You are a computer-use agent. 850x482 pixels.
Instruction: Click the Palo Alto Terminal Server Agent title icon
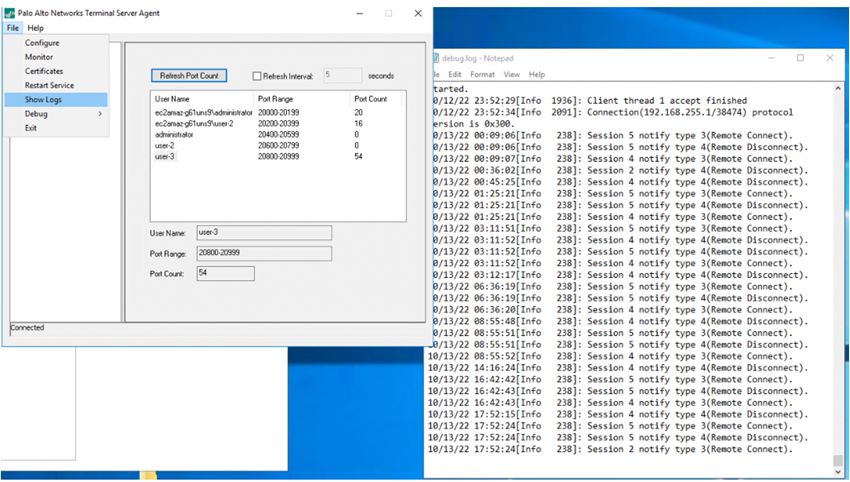10,13
